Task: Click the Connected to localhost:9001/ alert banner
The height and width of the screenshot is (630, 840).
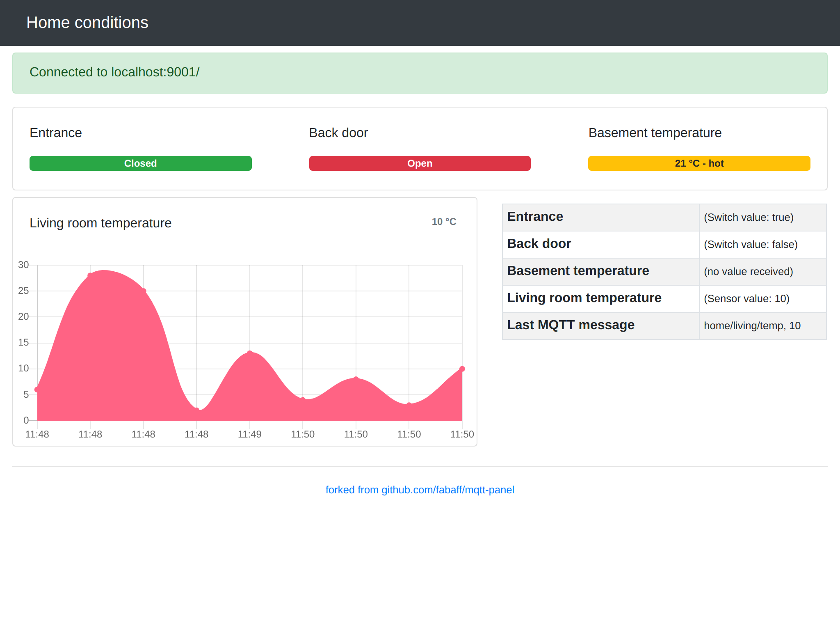Action: [114, 72]
